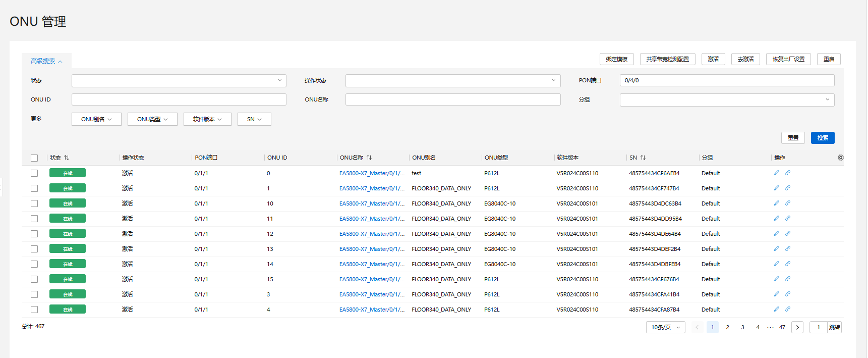Click link icon for ONU ID 10 row

(787, 203)
